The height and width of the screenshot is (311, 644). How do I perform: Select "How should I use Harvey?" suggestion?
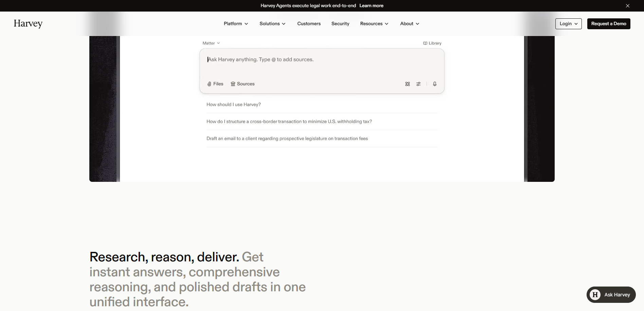(x=322, y=105)
